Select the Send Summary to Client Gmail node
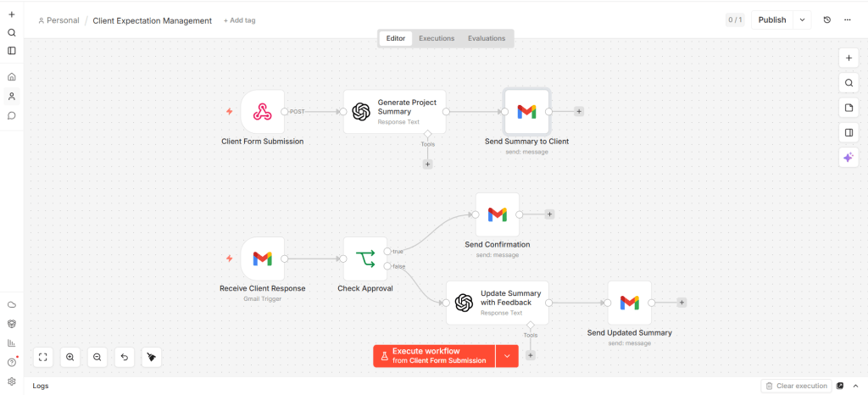This screenshot has width=868, height=395. click(526, 112)
